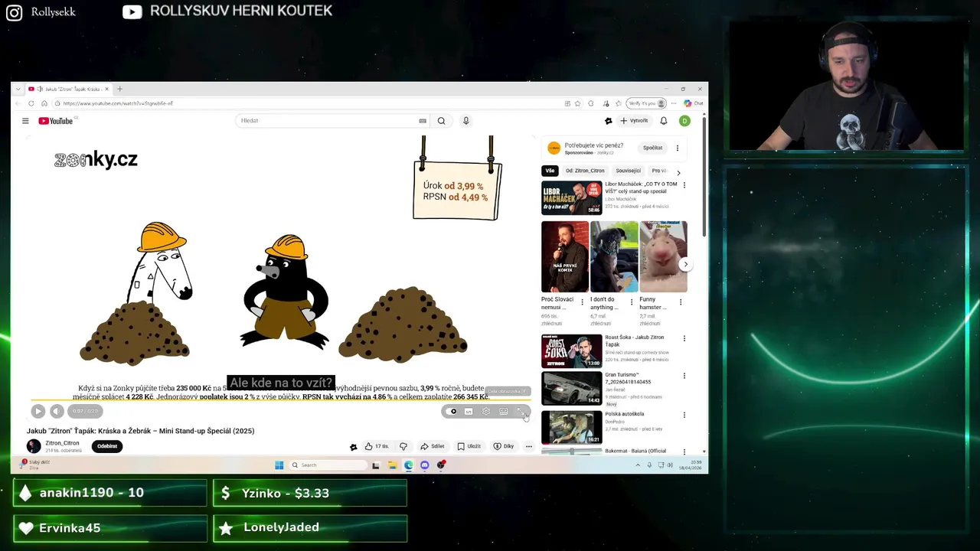Viewport: 980px width, 551px height.
Task: Open the more actions ellipsis below the video
Action: click(528, 446)
